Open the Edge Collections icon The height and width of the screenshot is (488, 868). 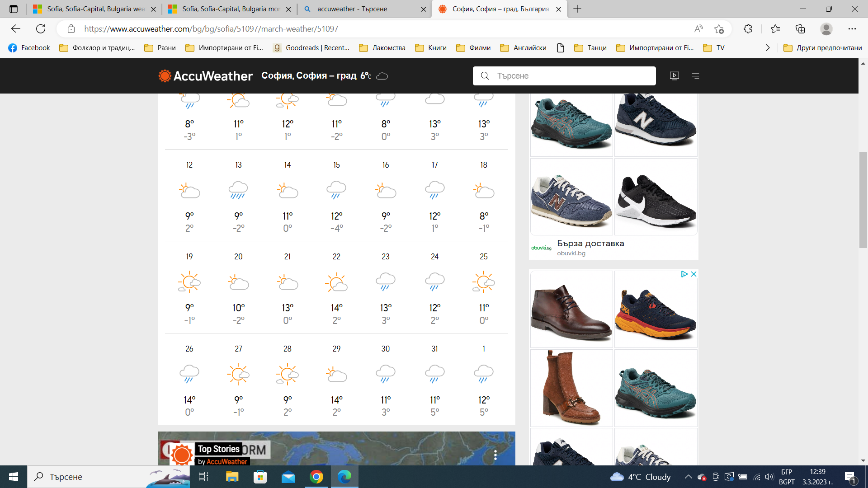[800, 29]
